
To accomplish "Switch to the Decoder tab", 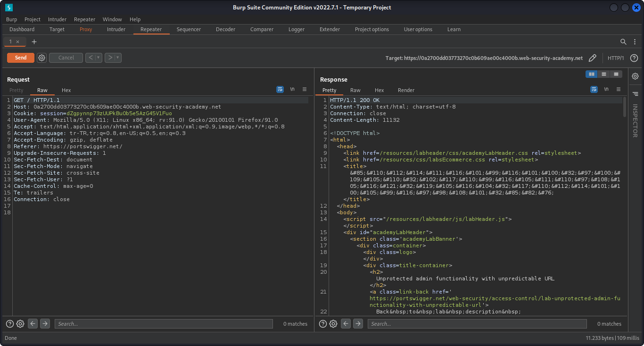I will [225, 29].
